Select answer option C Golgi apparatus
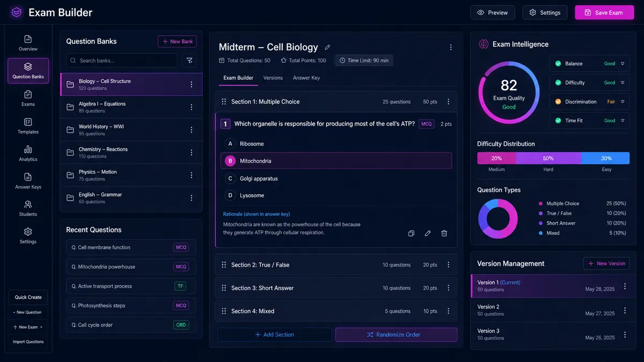 336,178
